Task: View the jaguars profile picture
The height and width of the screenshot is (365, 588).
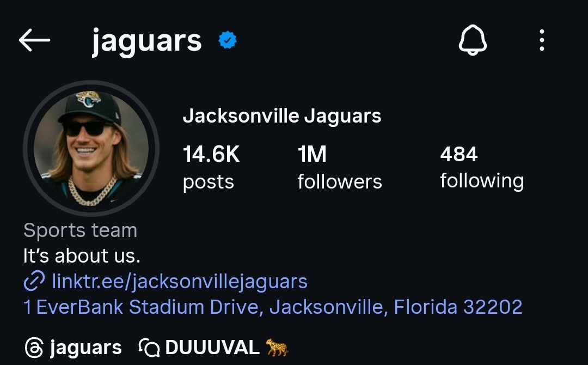Action: point(91,149)
